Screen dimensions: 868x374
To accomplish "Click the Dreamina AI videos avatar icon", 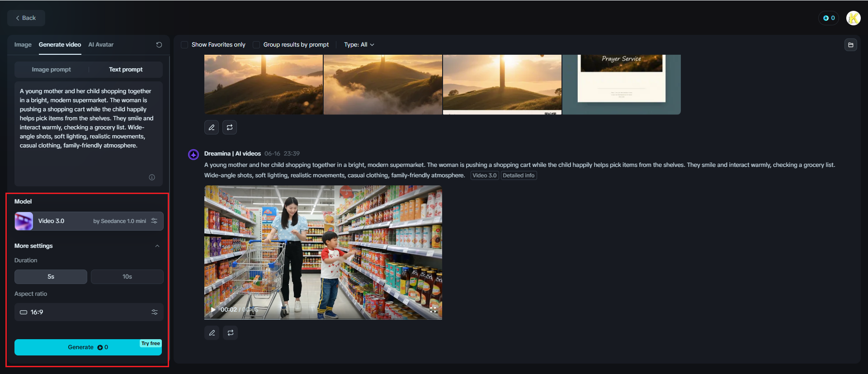I will click(193, 155).
